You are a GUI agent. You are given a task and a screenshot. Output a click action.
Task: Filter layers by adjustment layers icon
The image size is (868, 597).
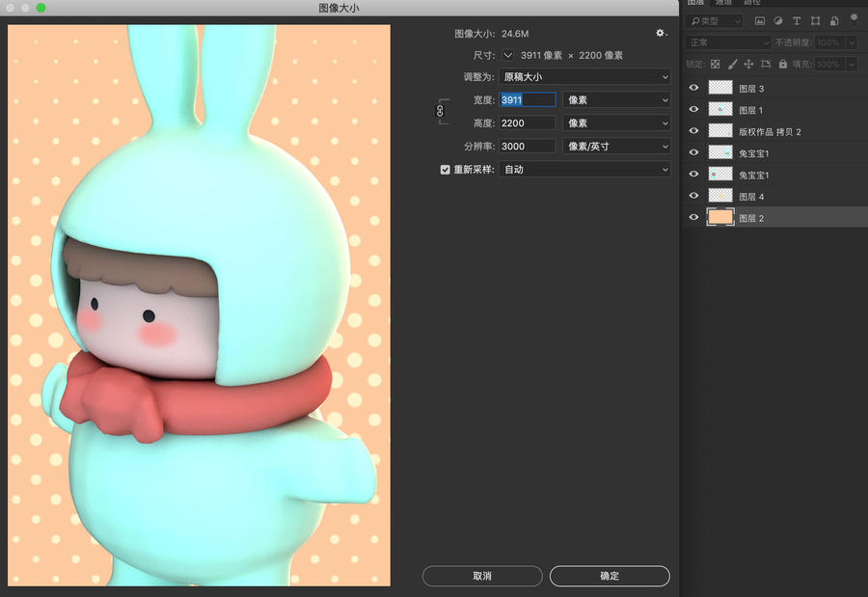(x=777, y=21)
